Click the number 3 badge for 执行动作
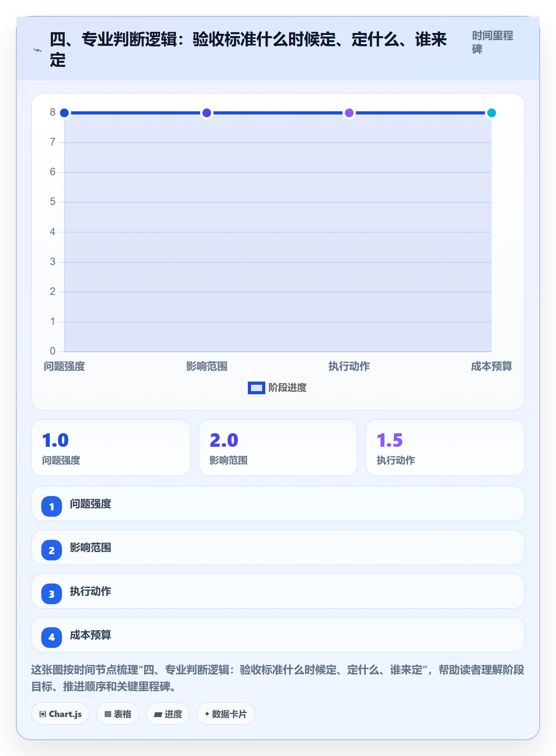The width and height of the screenshot is (556, 756). click(52, 594)
